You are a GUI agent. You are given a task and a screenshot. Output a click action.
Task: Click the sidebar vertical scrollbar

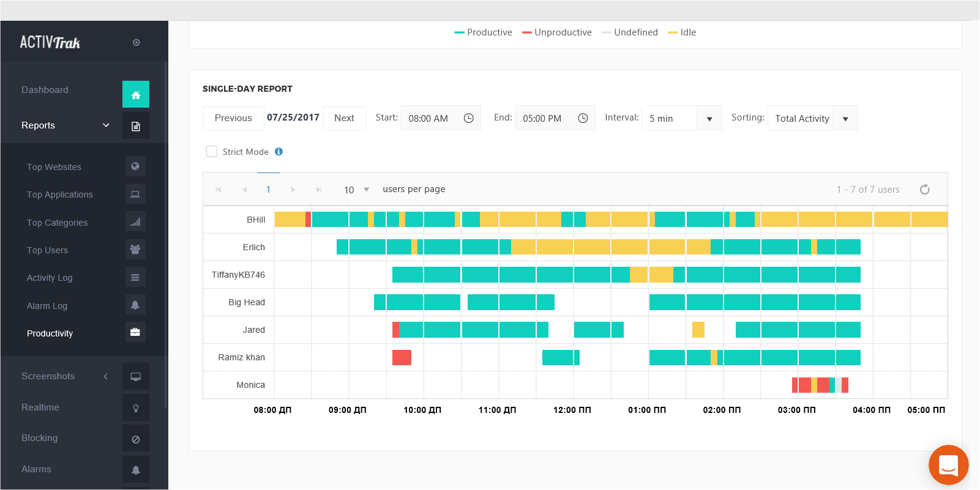click(165, 235)
